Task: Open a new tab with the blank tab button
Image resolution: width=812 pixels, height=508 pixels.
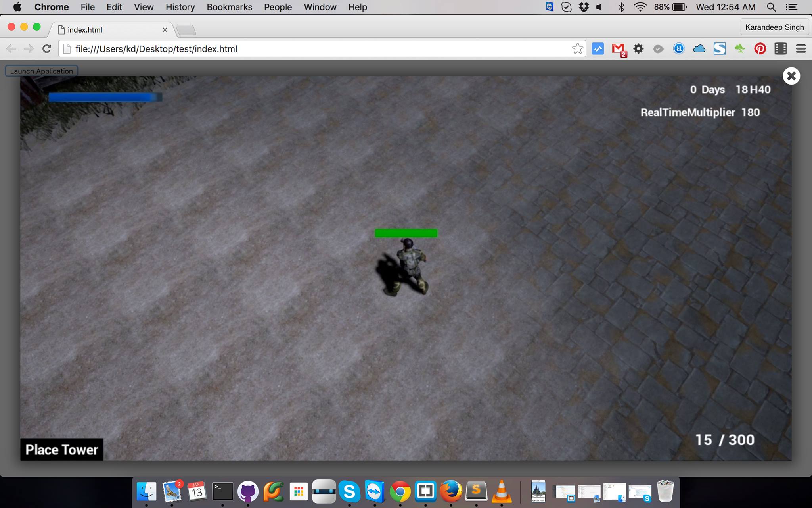Action: coord(186,30)
